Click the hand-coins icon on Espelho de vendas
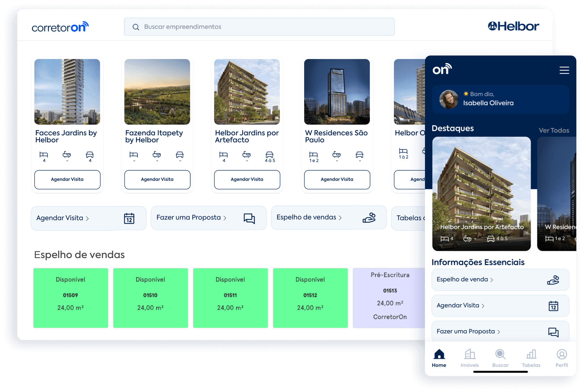Image resolution: width=584 pixels, height=392 pixels. coord(369,218)
